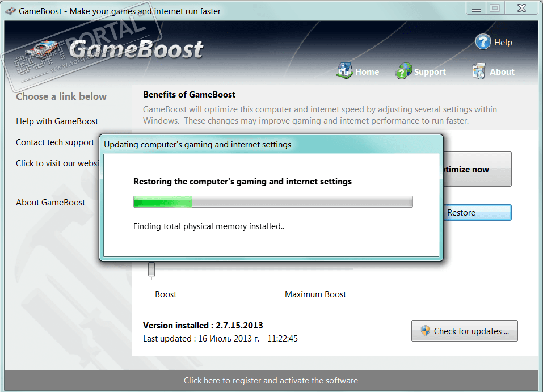
Task: Click the blue Help question mark icon
Action: pos(483,42)
